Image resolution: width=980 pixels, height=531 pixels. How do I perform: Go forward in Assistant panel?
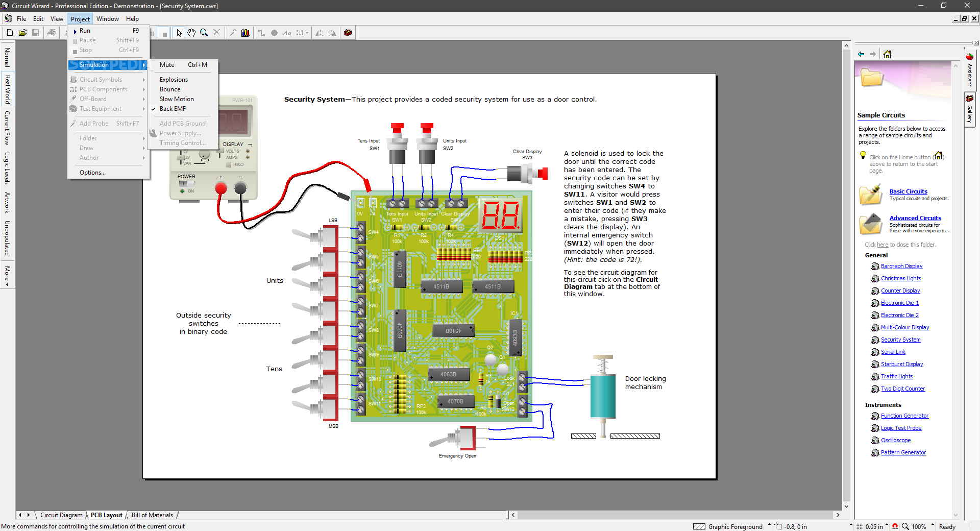point(873,54)
